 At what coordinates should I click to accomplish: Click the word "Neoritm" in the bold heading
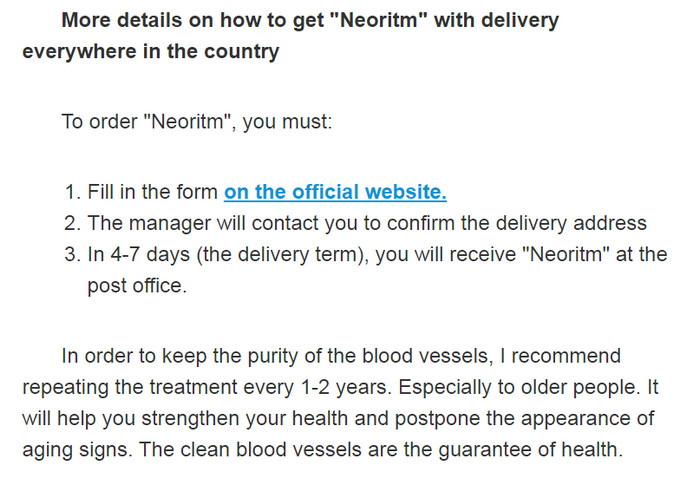(379, 20)
